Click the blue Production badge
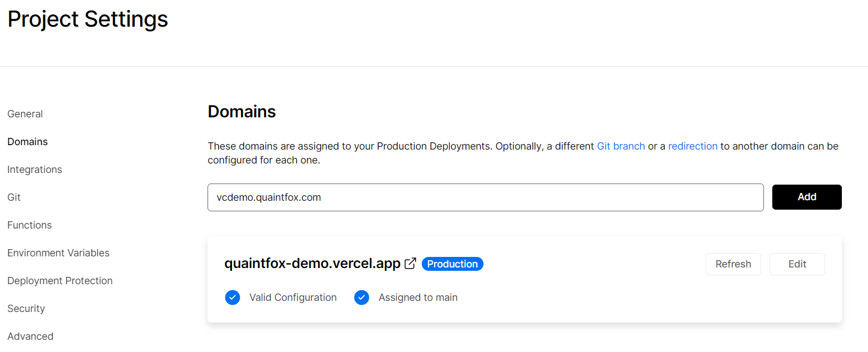The height and width of the screenshot is (352, 868). 452,264
